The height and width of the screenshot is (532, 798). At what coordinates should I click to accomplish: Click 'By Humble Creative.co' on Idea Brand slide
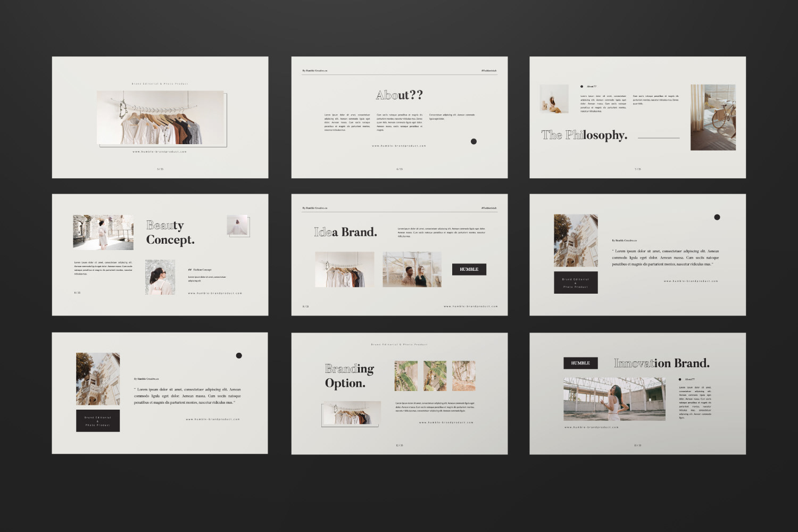(315, 208)
